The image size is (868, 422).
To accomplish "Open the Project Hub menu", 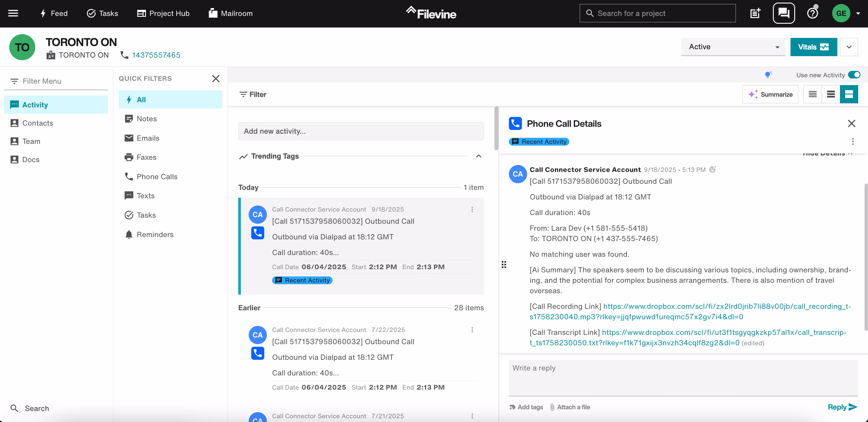I will [163, 13].
